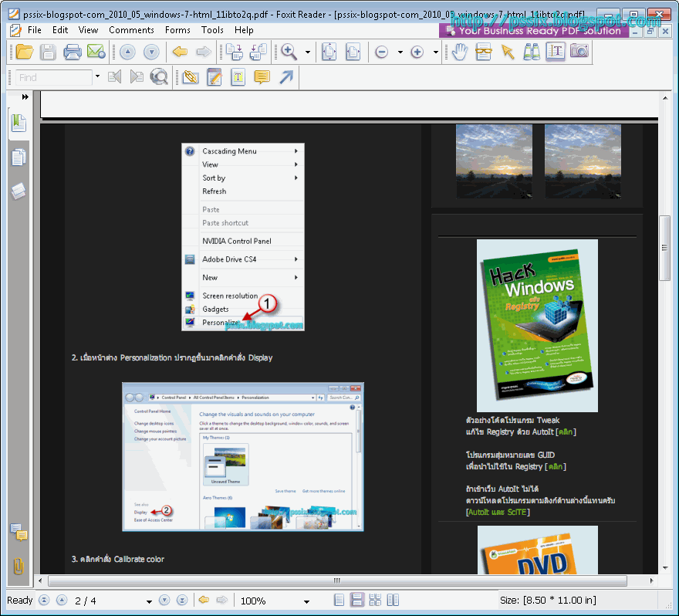Click the toolbar Zoom Out minus icon
Screen dimensions: 679x616
point(381,52)
